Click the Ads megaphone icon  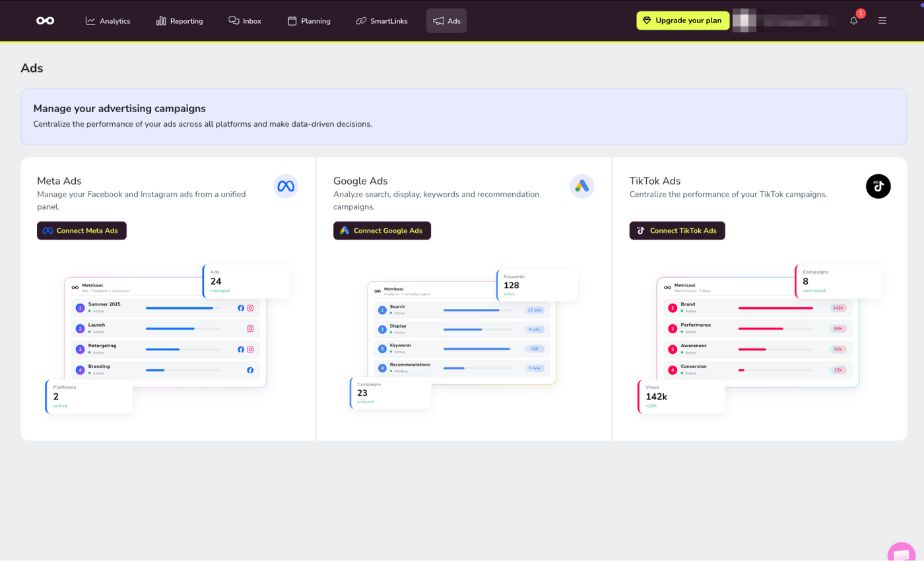pyautogui.click(x=438, y=20)
